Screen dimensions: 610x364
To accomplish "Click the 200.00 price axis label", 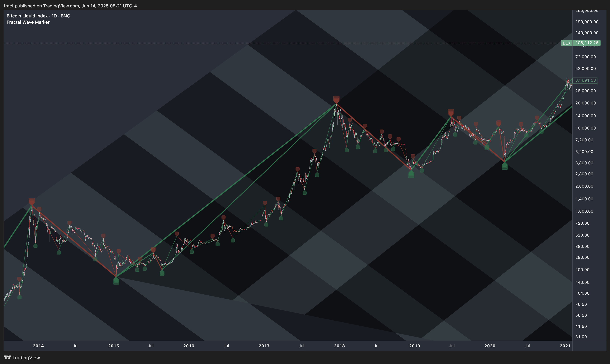I will pyautogui.click(x=582, y=270).
